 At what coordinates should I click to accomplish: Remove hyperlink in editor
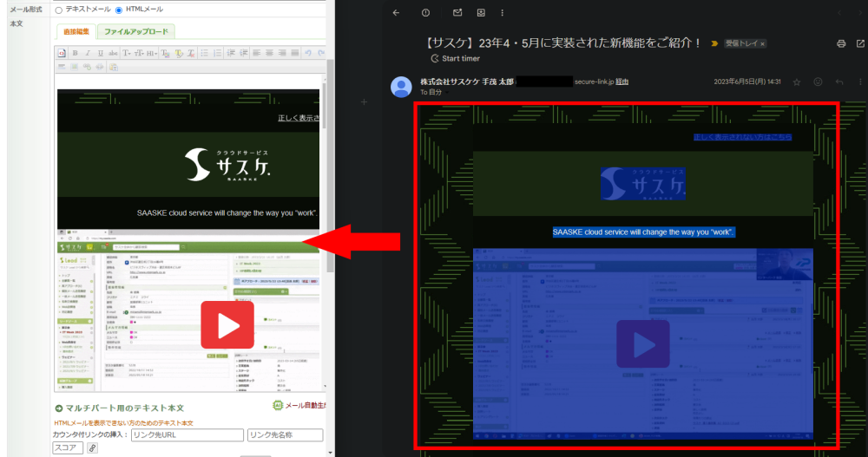100,67
